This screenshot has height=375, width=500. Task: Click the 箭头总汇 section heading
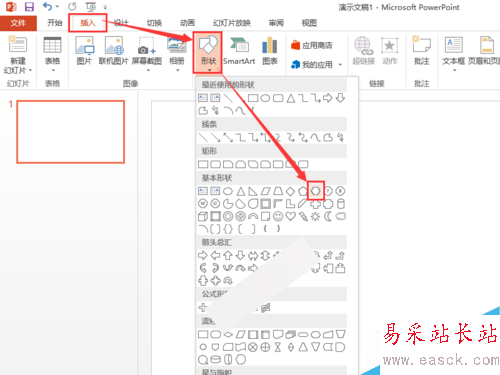pyautogui.click(x=217, y=242)
